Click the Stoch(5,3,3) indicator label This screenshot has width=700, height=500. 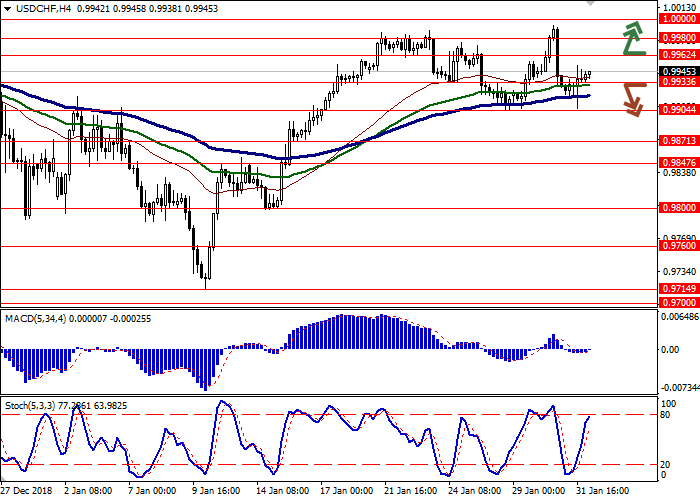point(30,406)
